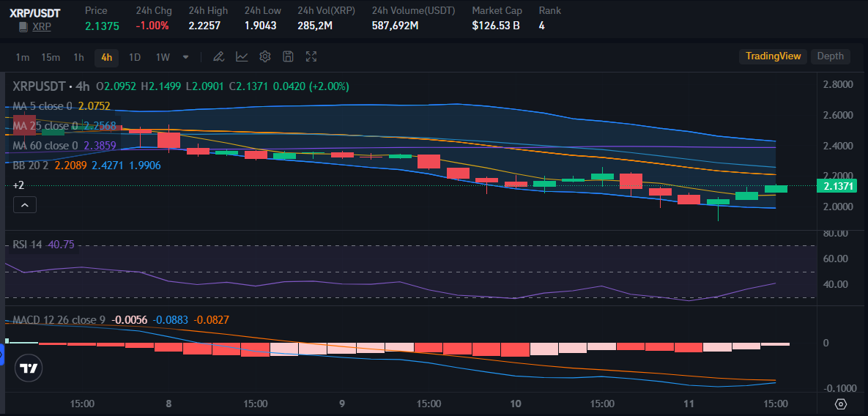Expand more timeframes dropdown arrow
Viewport: 868px width, 416px height.
coord(185,57)
